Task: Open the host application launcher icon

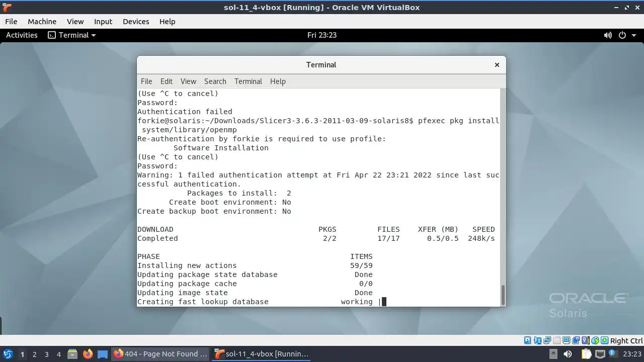Action: coord(8,354)
